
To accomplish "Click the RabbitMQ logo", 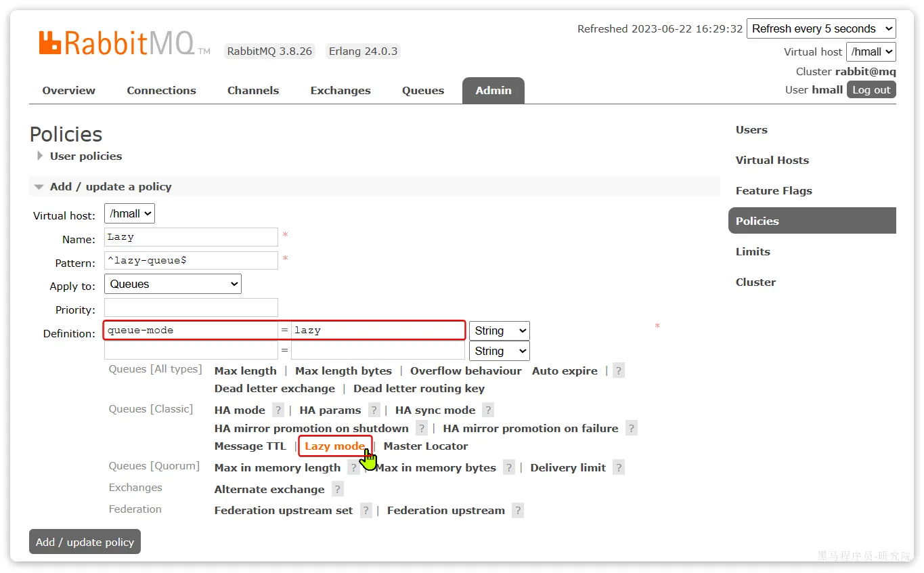I will point(125,43).
